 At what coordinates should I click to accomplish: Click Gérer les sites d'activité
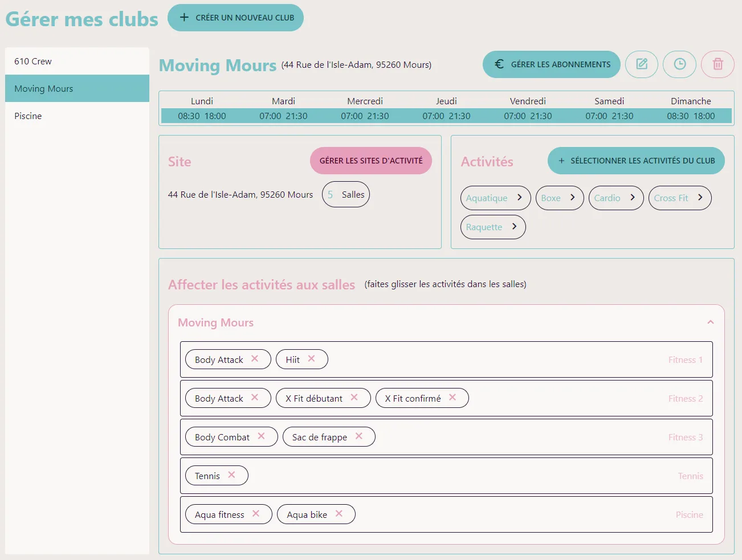(x=371, y=161)
